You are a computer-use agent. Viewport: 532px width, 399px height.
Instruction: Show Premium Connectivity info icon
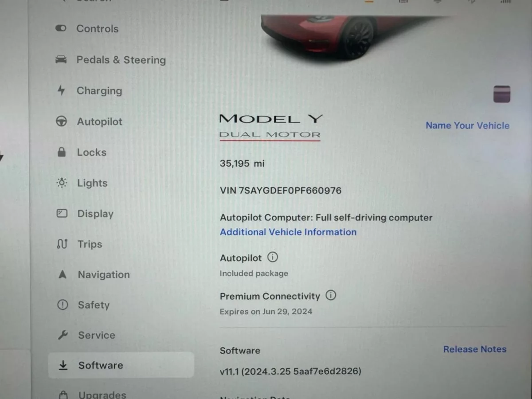coord(331,295)
